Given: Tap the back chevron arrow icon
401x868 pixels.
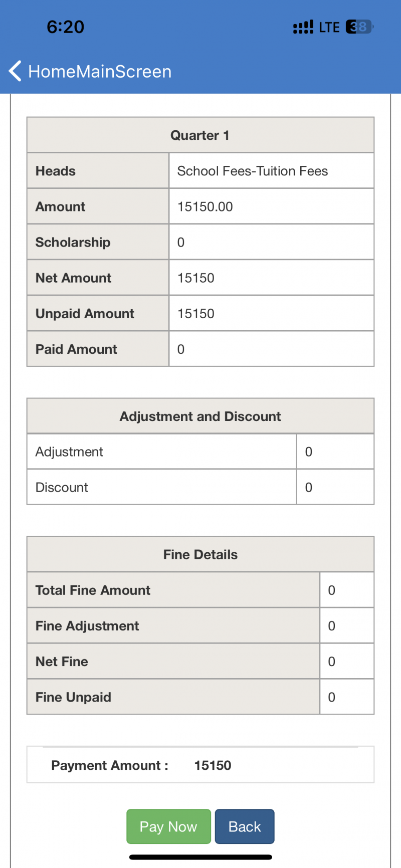Looking at the screenshot, I should click(15, 71).
